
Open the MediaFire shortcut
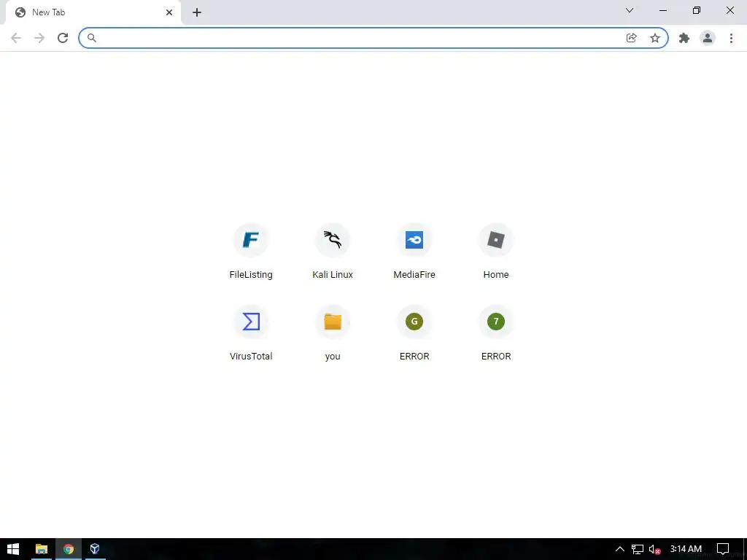tap(414, 252)
